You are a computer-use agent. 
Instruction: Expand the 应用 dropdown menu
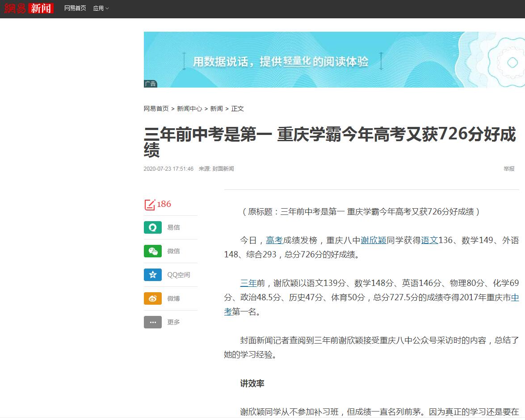point(101,8)
